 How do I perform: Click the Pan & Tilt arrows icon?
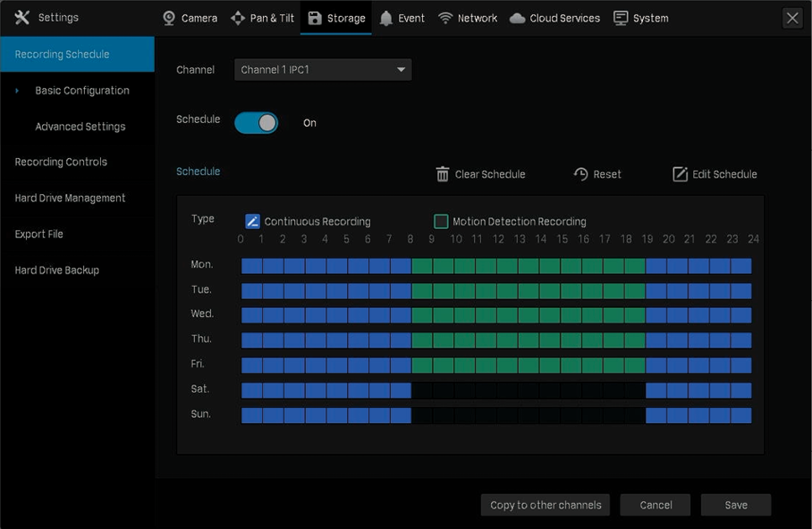tap(238, 19)
